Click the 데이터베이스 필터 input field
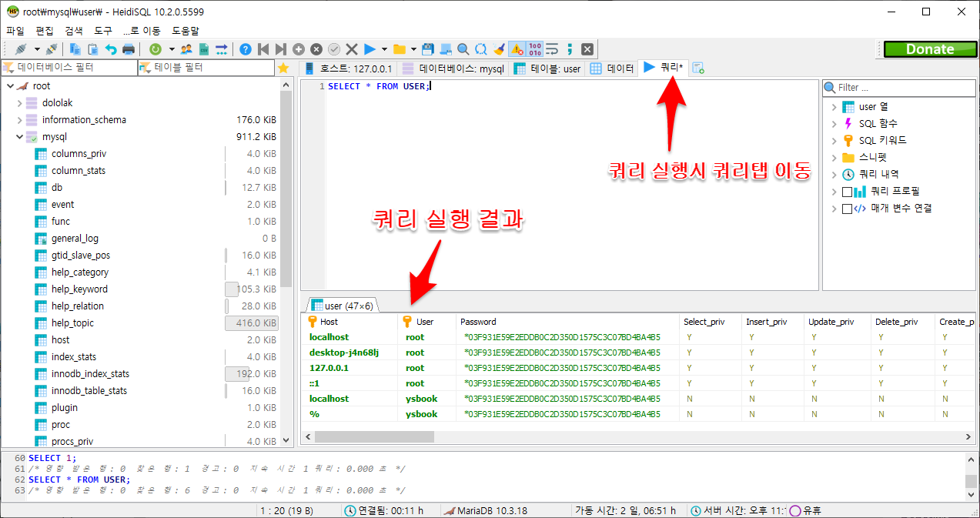The height and width of the screenshot is (518, 980). [x=70, y=68]
